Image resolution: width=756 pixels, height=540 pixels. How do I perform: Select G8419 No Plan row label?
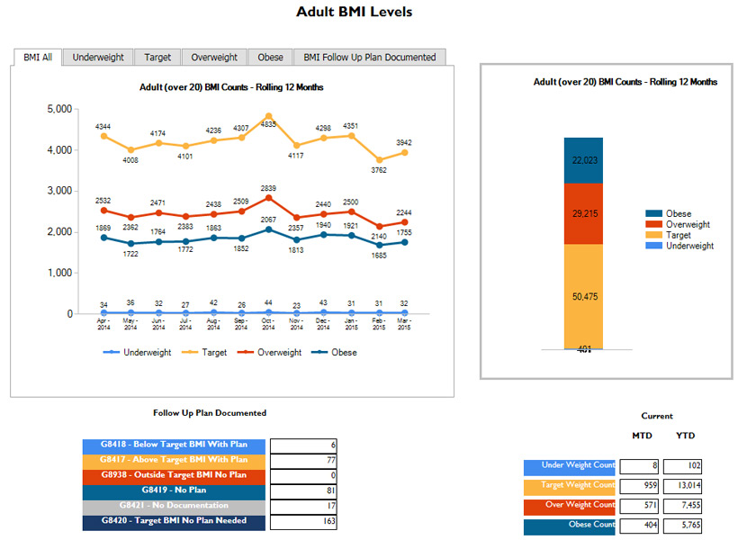coord(174,490)
